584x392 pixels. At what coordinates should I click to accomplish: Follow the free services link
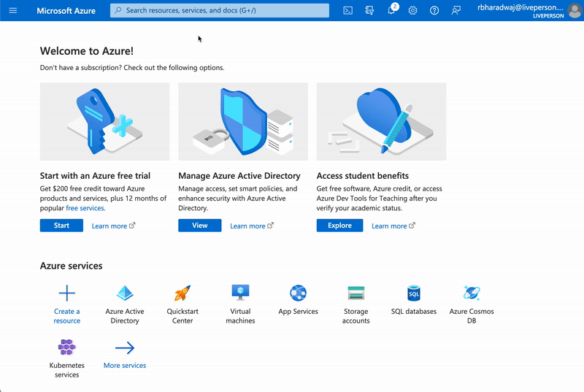(85, 208)
